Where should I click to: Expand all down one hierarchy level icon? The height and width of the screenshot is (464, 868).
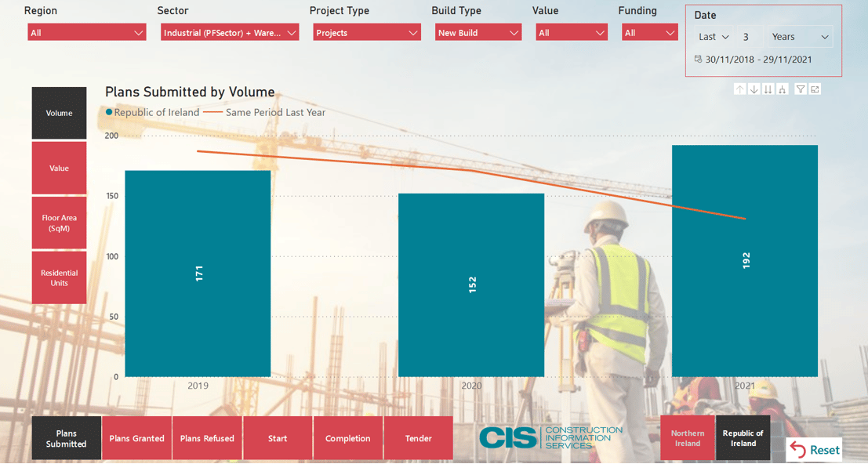[x=783, y=89]
